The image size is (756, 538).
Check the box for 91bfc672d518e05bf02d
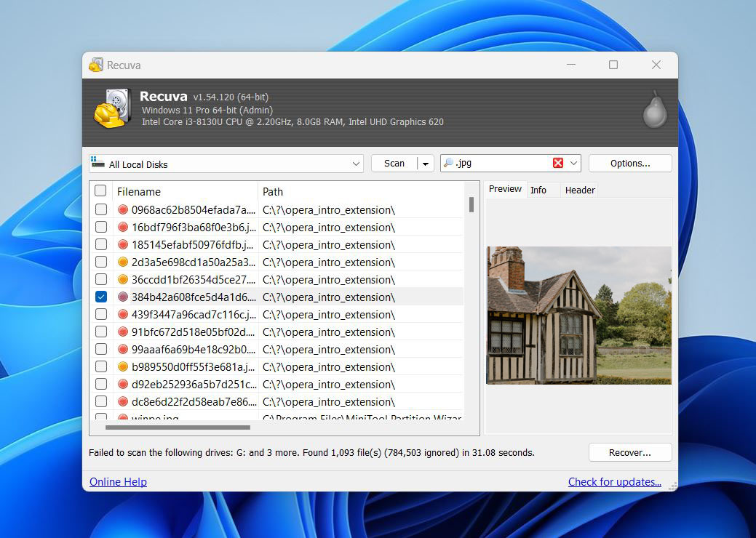100,332
